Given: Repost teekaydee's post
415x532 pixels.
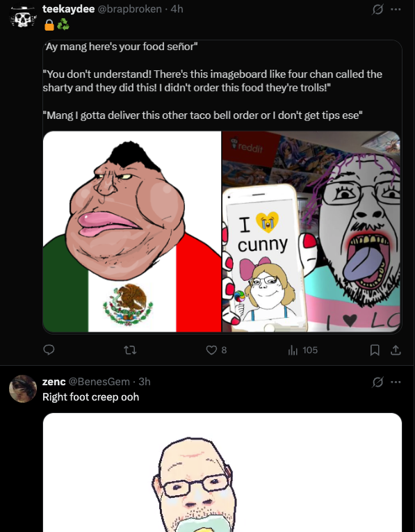Looking at the screenshot, I should point(130,350).
